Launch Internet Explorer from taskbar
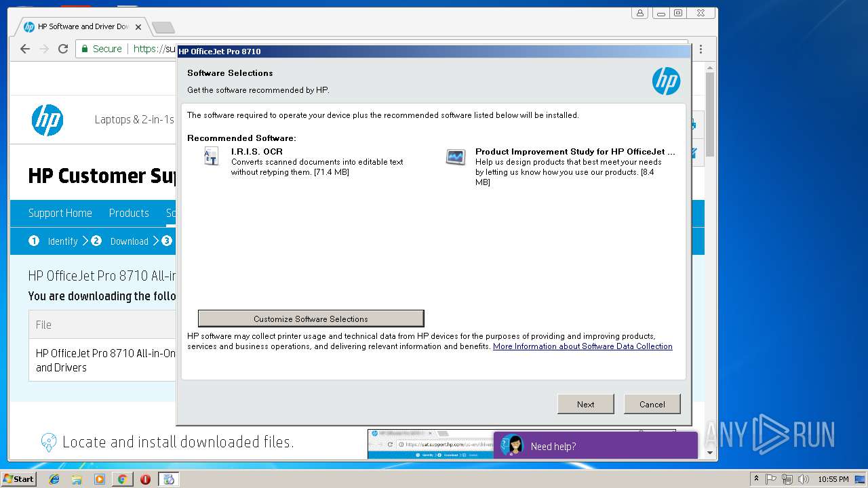868x488 pixels. 54,479
